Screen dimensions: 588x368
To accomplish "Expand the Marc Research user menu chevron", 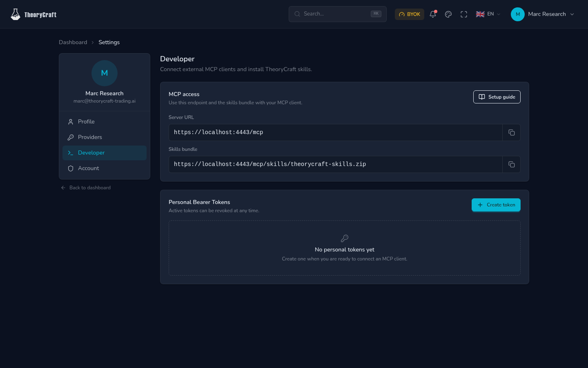I will pos(572,14).
